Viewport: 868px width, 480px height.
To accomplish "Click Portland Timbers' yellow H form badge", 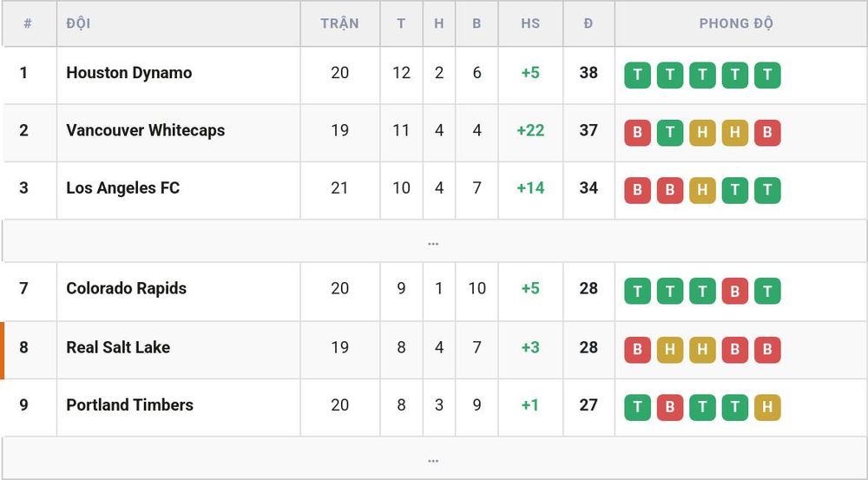I will coord(767,407).
